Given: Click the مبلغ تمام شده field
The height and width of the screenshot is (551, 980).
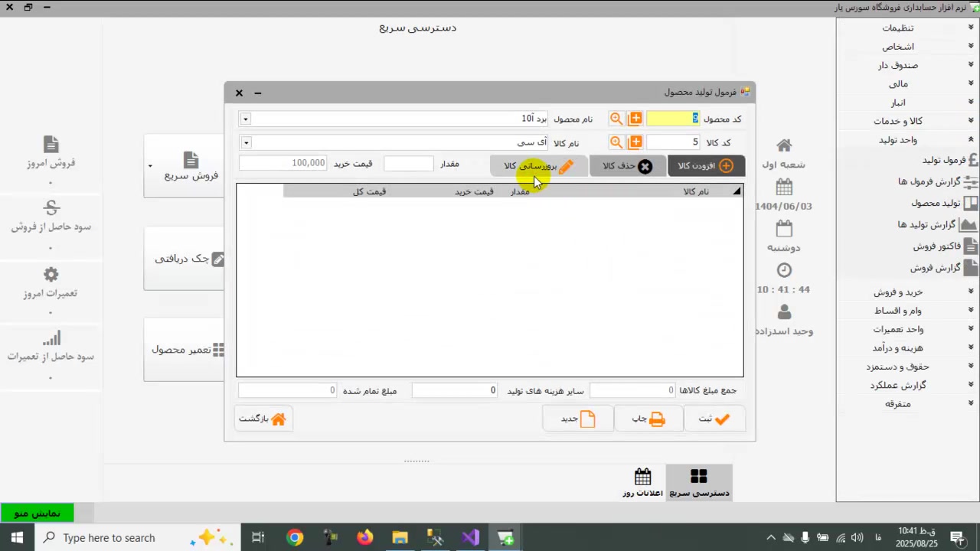Looking at the screenshot, I should pos(288,390).
